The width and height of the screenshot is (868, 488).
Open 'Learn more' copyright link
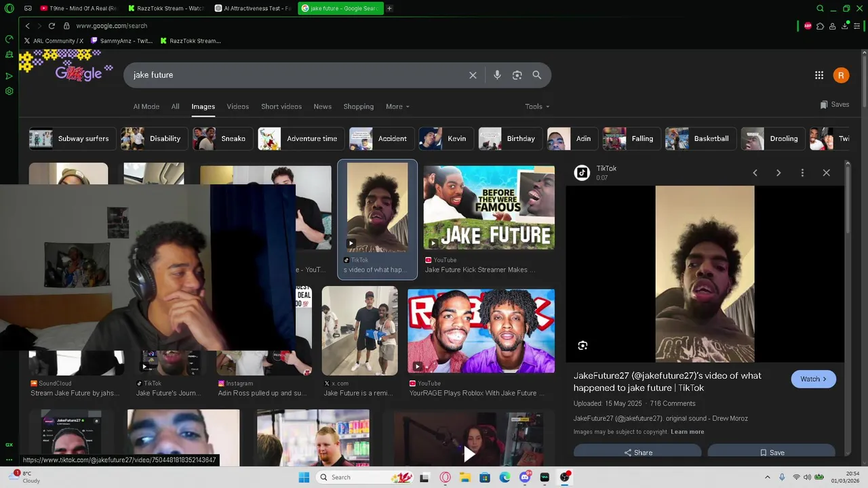688,432
